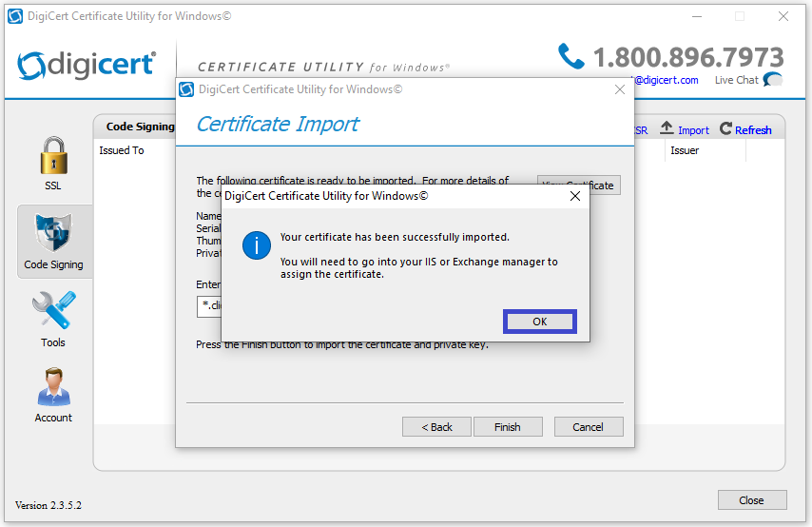
Task: Click the Version 2.3.5.2 text
Action: tap(48, 505)
